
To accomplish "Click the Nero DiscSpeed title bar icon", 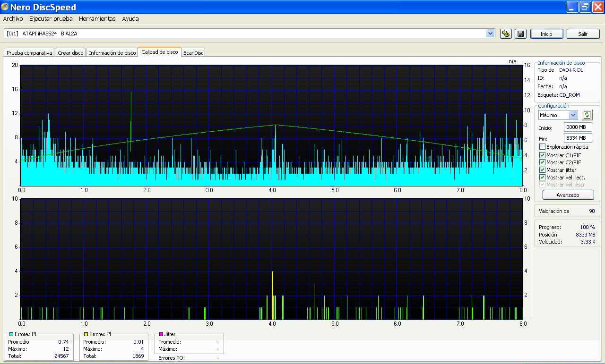I will (x=5, y=7).
